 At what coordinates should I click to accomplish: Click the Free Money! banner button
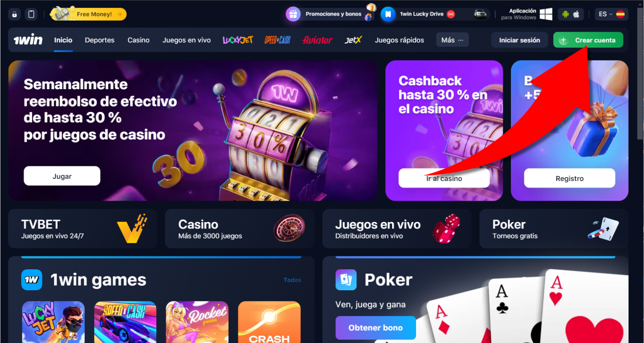point(88,14)
